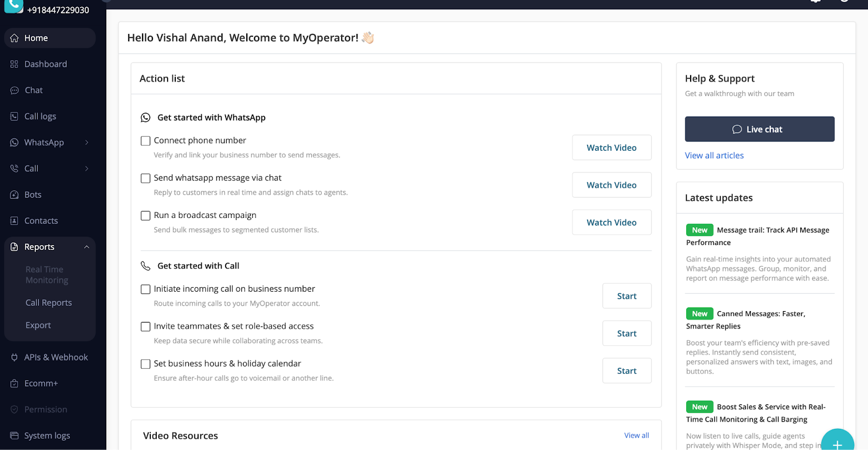Image resolution: width=868 pixels, height=450 pixels.
Task: Click the Ecomm+ shopping bag icon
Action: (x=14, y=383)
